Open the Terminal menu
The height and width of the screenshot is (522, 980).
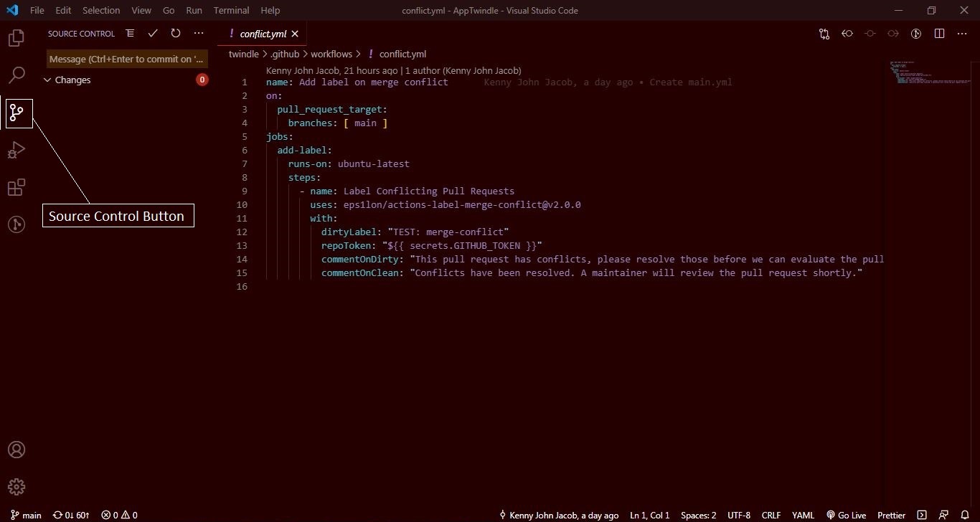coord(232,10)
